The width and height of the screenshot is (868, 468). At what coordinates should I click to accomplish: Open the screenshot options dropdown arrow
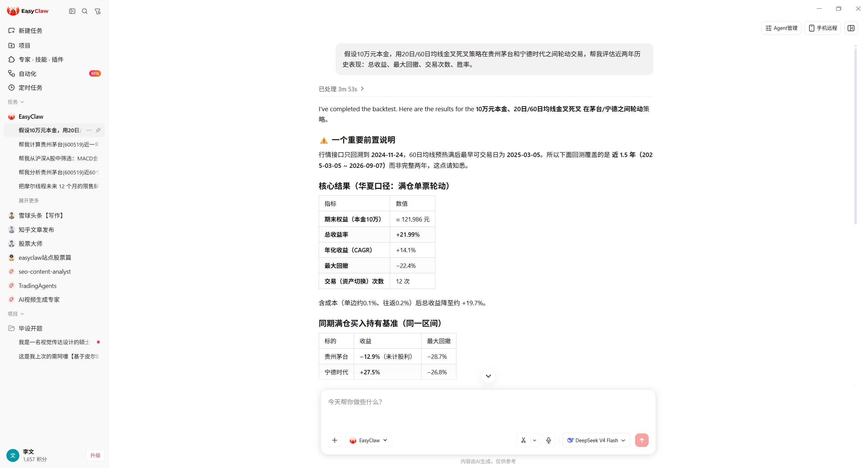click(534, 440)
